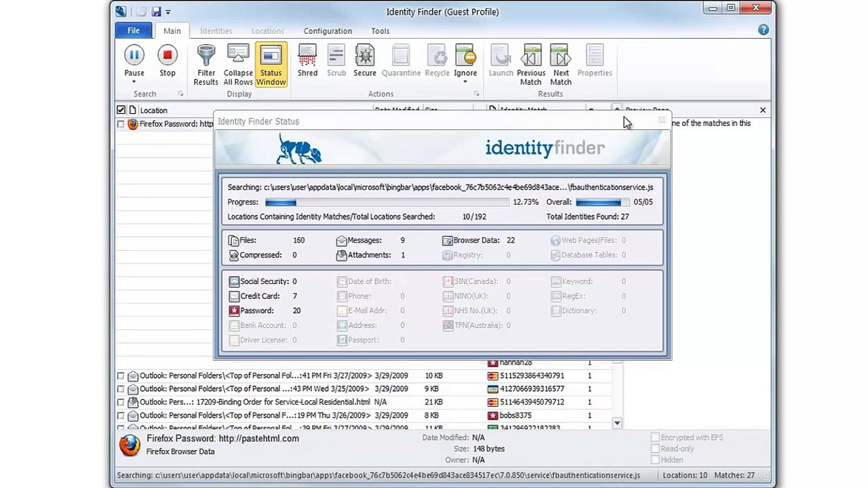Switch to the Configuration tab
Screen dimensions: 868x488
tap(328, 31)
